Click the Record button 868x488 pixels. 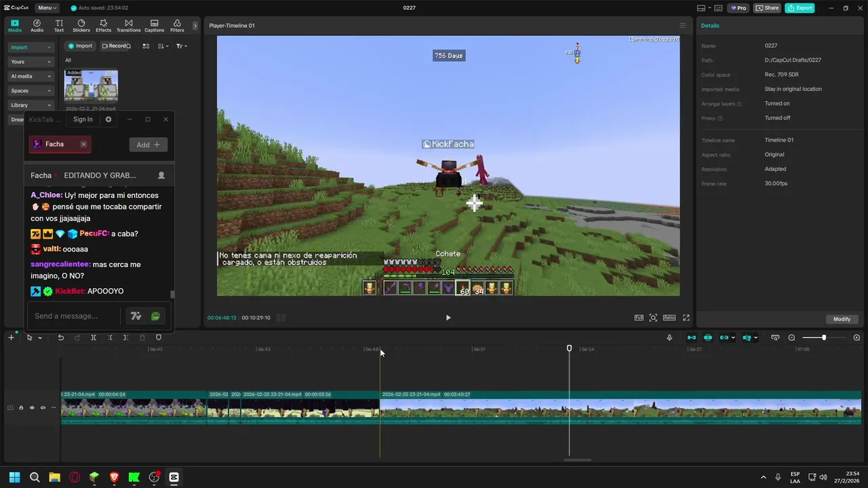(x=115, y=46)
